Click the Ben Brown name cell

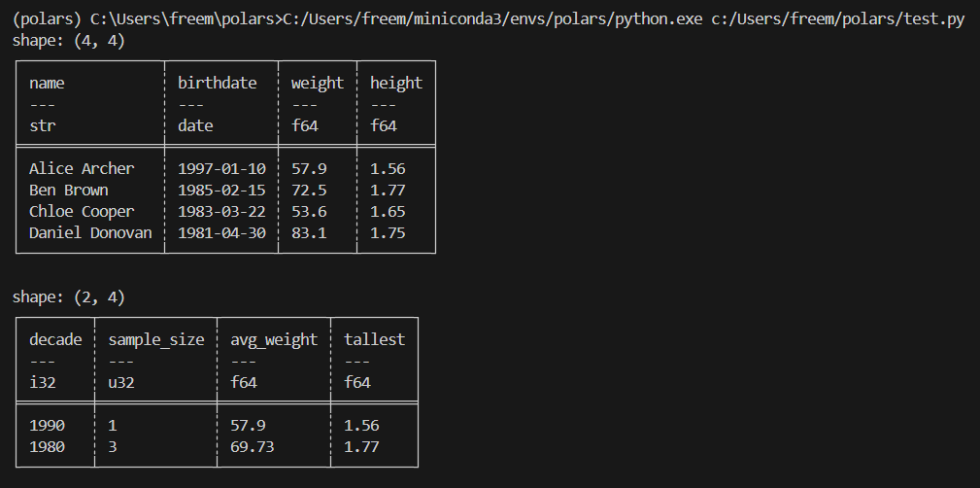[x=69, y=191]
